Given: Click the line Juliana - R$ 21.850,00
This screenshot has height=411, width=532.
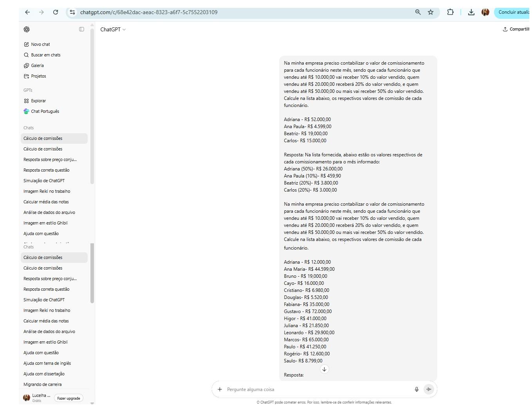Looking at the screenshot, I should pyautogui.click(x=307, y=326).
